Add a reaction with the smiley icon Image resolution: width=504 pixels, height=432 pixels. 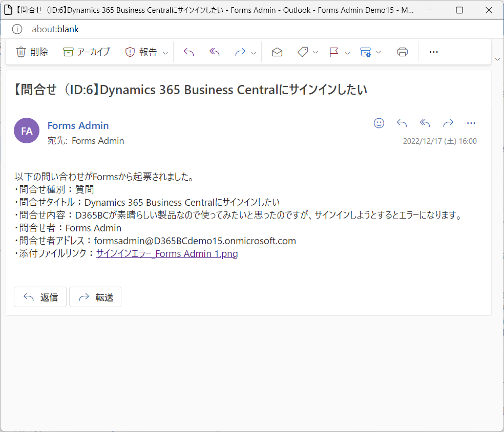point(379,123)
